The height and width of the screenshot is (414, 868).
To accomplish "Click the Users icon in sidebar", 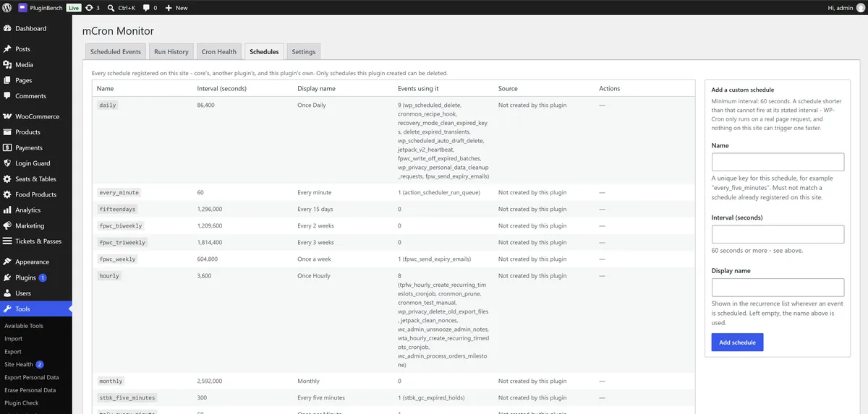I will tap(7, 293).
